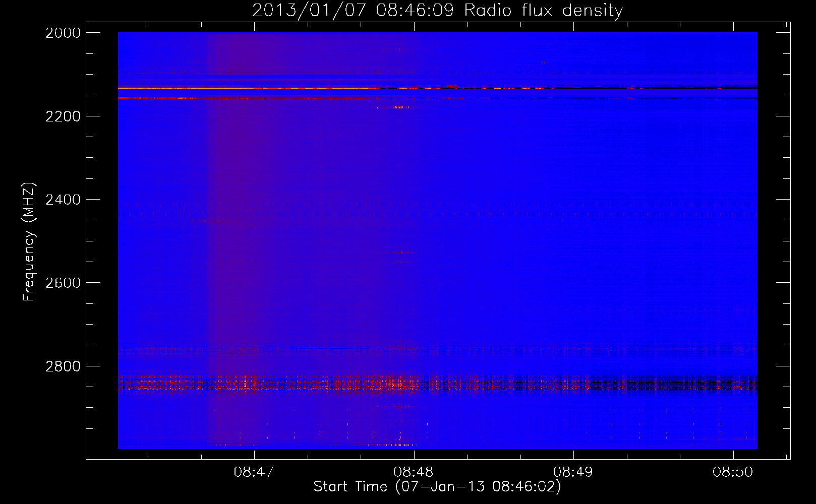Click the 2200 frequency tick label
Viewport: 816px width, 504px height.
point(63,116)
